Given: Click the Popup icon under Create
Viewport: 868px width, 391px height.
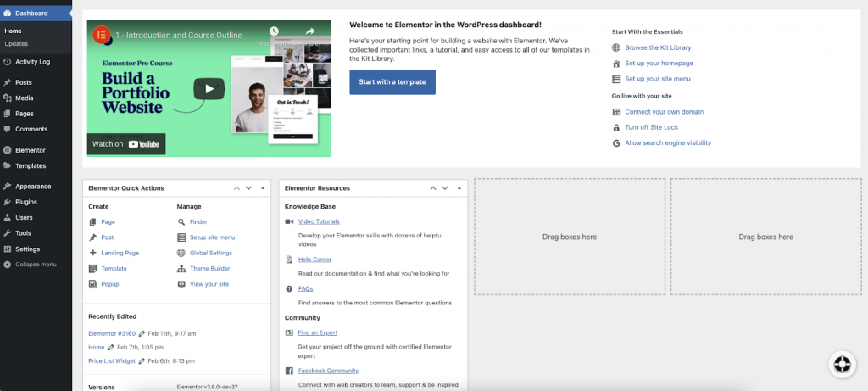Looking at the screenshot, I should (92, 284).
